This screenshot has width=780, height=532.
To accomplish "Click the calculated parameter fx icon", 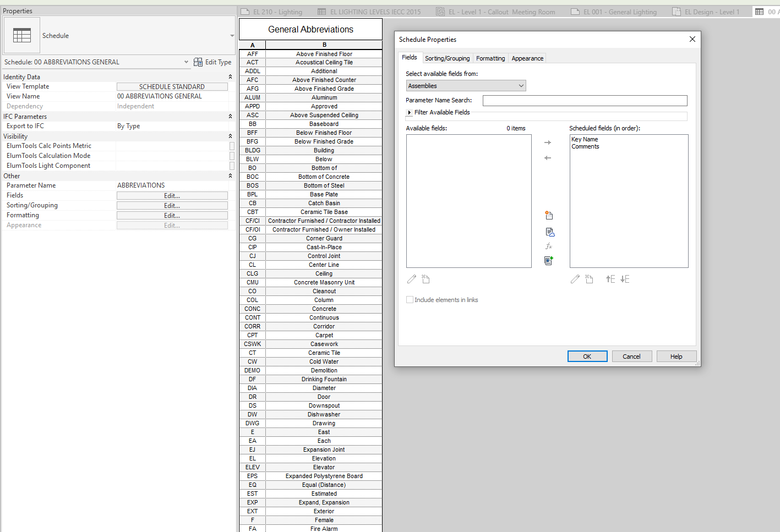I will (x=549, y=246).
